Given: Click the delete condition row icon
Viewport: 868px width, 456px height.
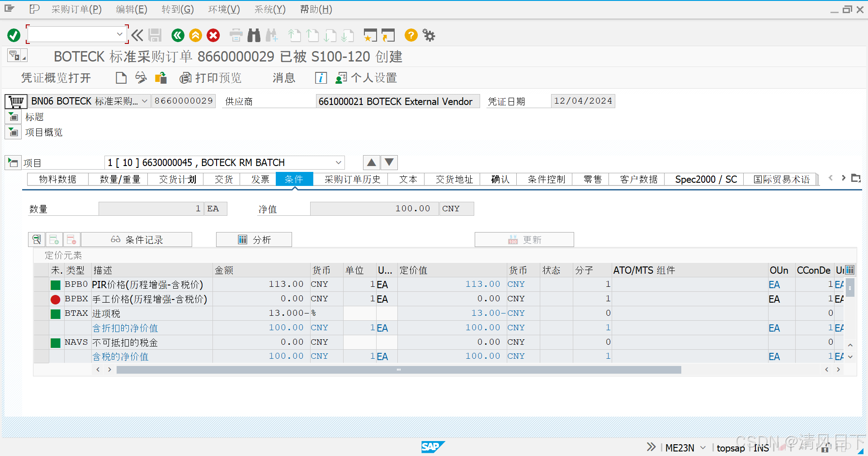Looking at the screenshot, I should (x=71, y=239).
